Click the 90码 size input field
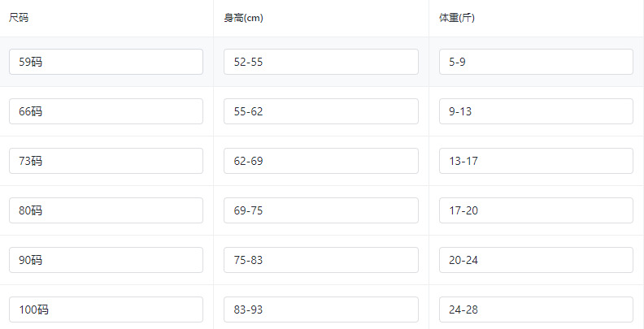644x329 pixels. 106,260
